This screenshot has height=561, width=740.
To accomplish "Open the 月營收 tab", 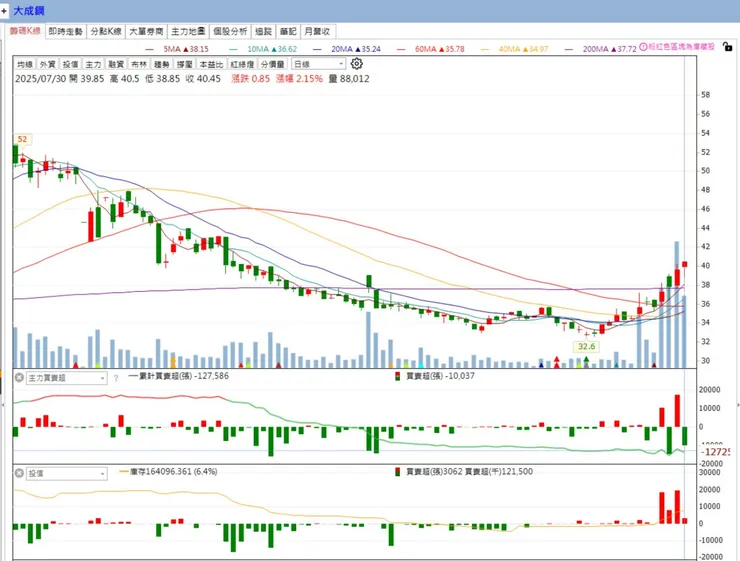I will pyautogui.click(x=318, y=32).
